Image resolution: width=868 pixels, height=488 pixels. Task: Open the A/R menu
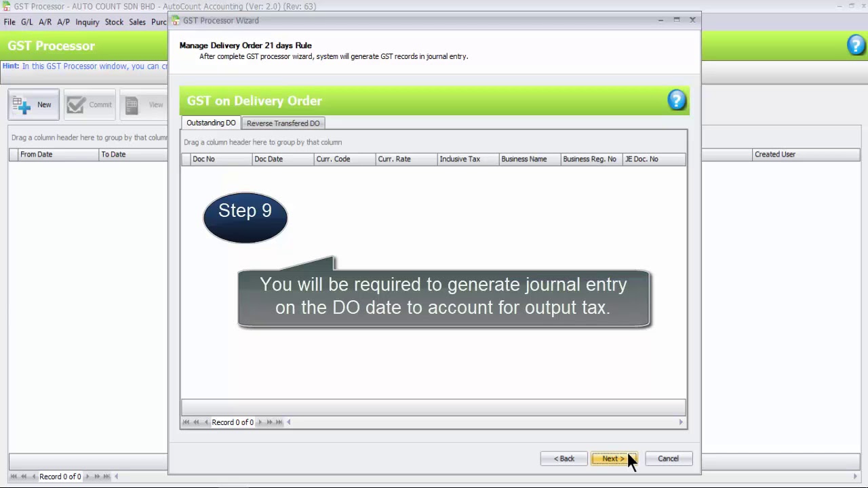point(45,22)
